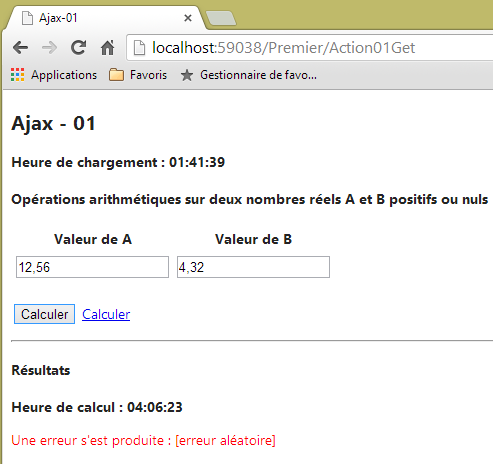Reload the current page
Viewport: 493px width, 464px height.
click(x=79, y=47)
